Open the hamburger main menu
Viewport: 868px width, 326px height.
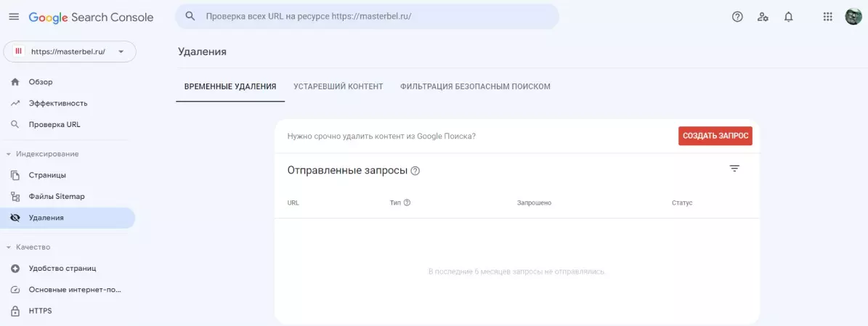[x=14, y=17]
